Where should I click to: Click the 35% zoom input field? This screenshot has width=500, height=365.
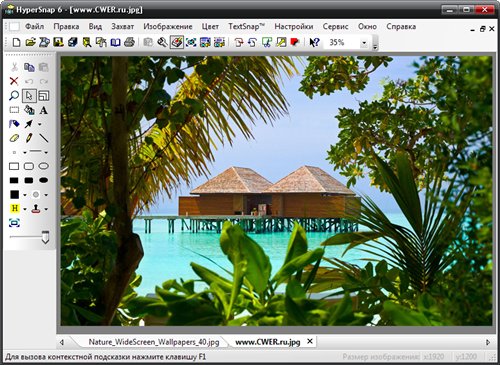pyautogui.click(x=342, y=43)
